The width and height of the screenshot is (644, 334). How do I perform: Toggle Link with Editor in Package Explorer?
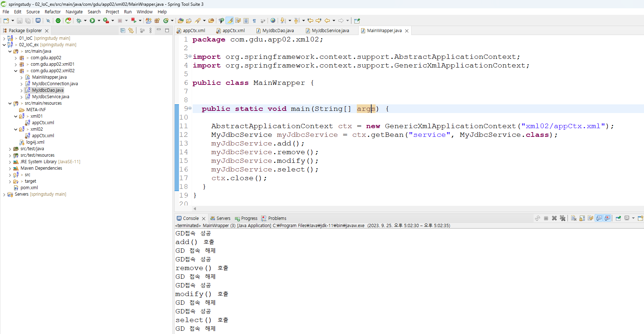pos(131,31)
